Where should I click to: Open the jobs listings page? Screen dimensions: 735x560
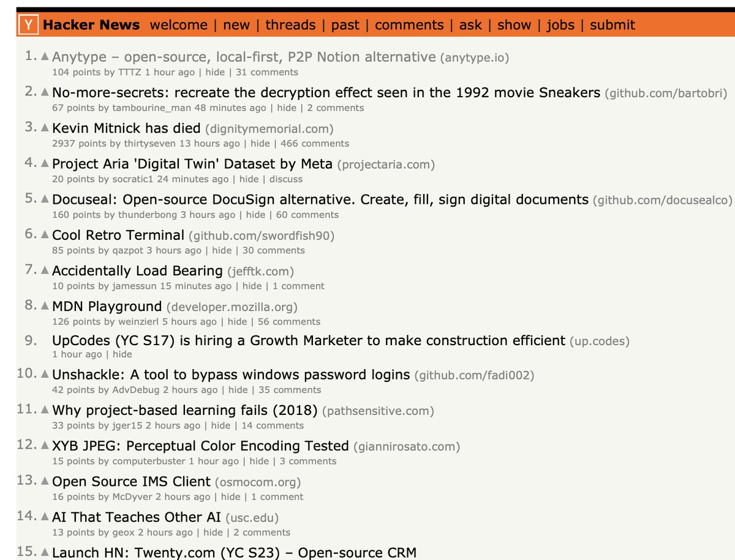[562, 25]
